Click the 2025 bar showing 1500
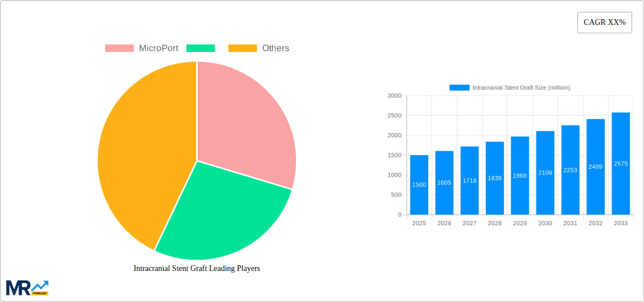Image resolution: width=644 pixels, height=302 pixels. [x=419, y=185]
